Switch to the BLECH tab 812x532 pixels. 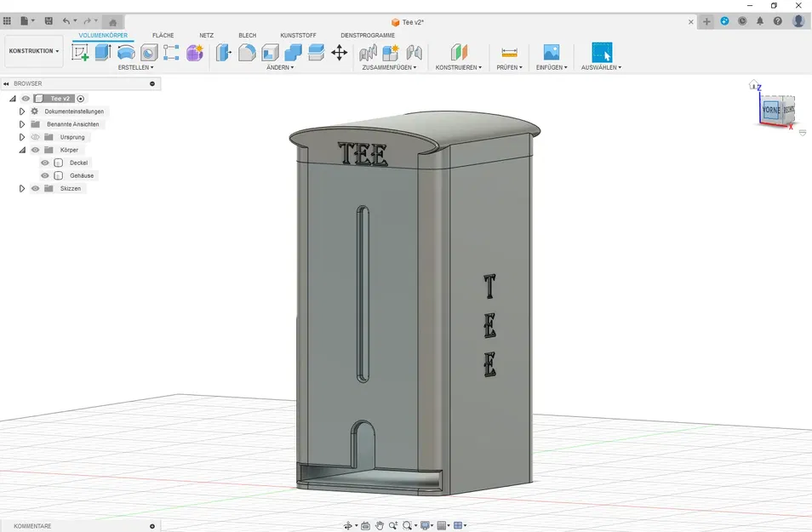tap(248, 35)
